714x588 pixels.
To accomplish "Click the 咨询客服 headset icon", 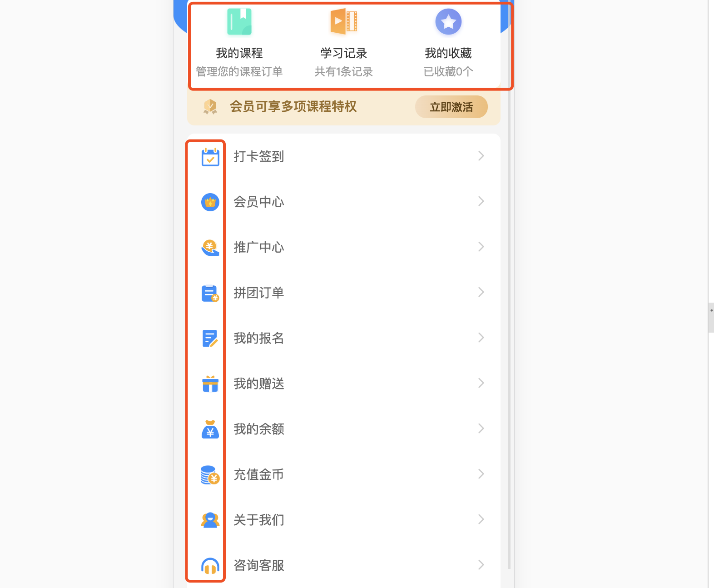I will (210, 566).
